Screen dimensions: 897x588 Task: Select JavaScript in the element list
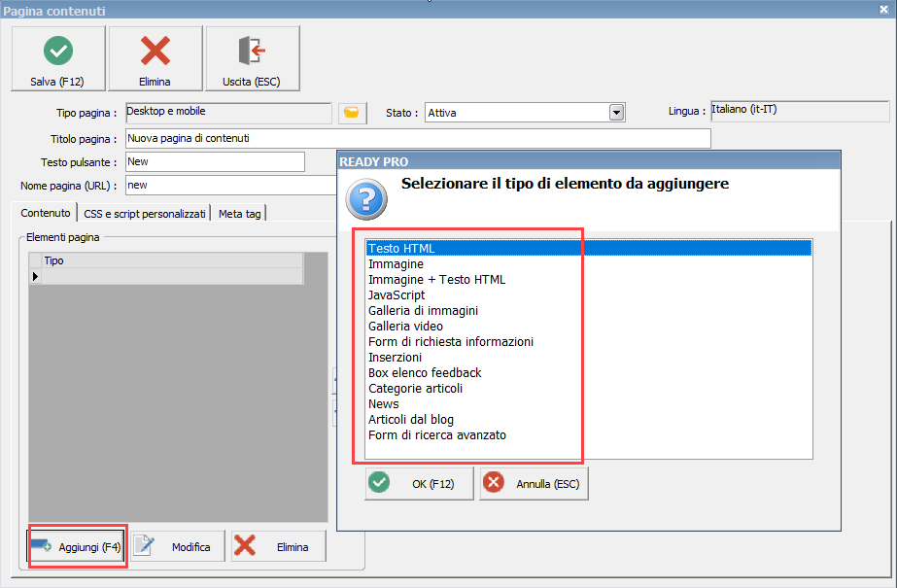coord(589,295)
